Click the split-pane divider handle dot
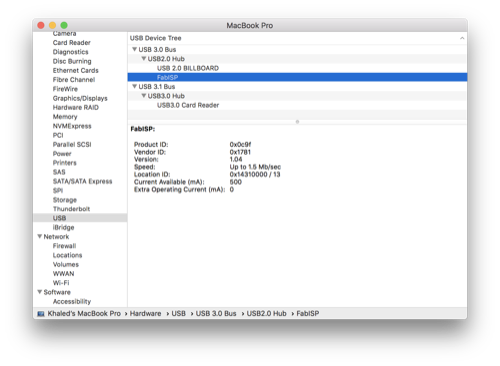 [x=297, y=122]
